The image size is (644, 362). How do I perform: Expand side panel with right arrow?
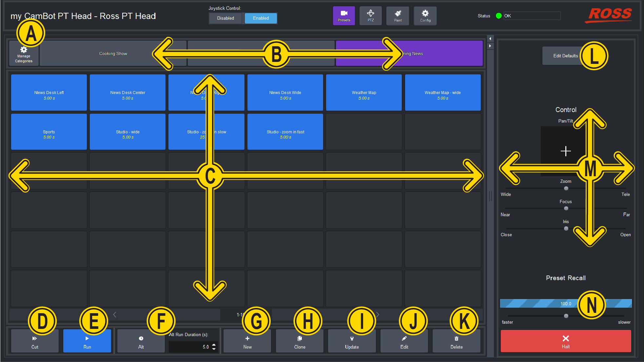pyautogui.click(x=490, y=46)
